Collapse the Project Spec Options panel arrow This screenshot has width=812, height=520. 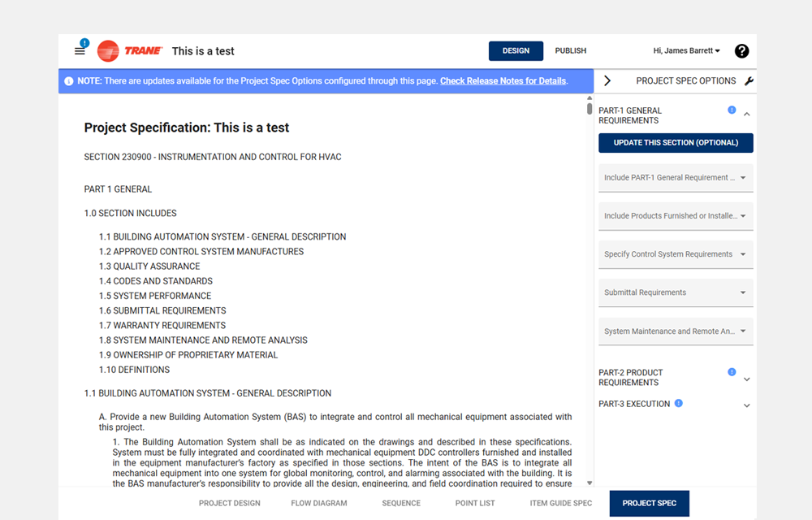(x=607, y=80)
